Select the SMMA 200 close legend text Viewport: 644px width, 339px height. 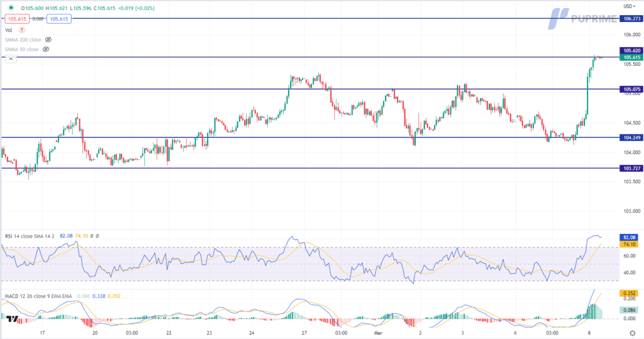(x=23, y=40)
